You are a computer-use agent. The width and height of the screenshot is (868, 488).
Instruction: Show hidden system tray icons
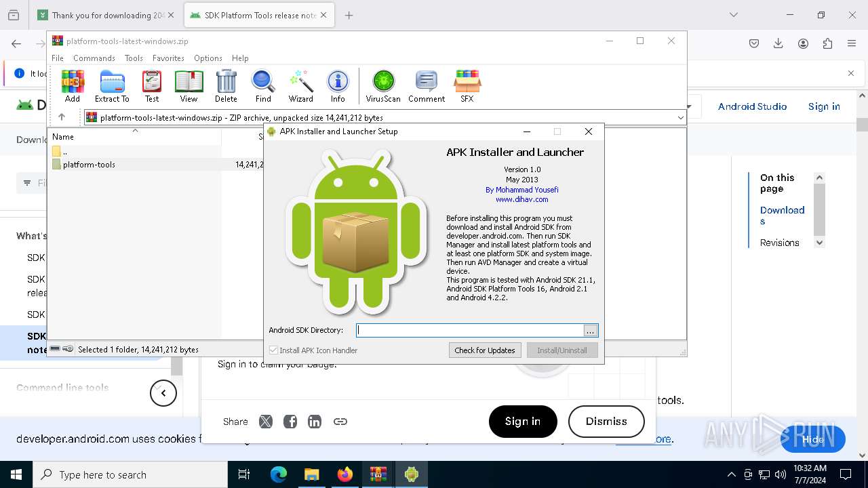click(x=731, y=474)
